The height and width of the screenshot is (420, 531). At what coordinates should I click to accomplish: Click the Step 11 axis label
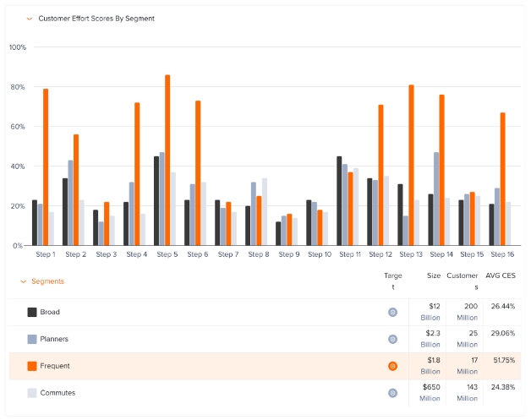coord(350,254)
